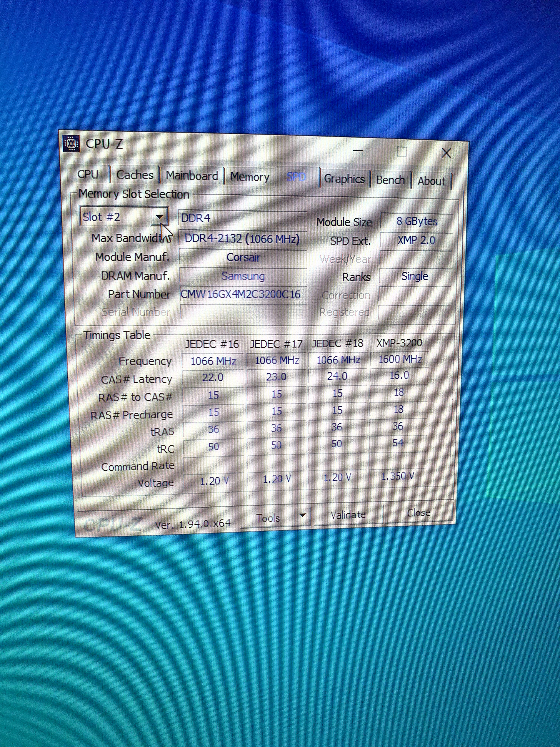Show the About tab
Screen dimensions: 560x747
tap(431, 181)
